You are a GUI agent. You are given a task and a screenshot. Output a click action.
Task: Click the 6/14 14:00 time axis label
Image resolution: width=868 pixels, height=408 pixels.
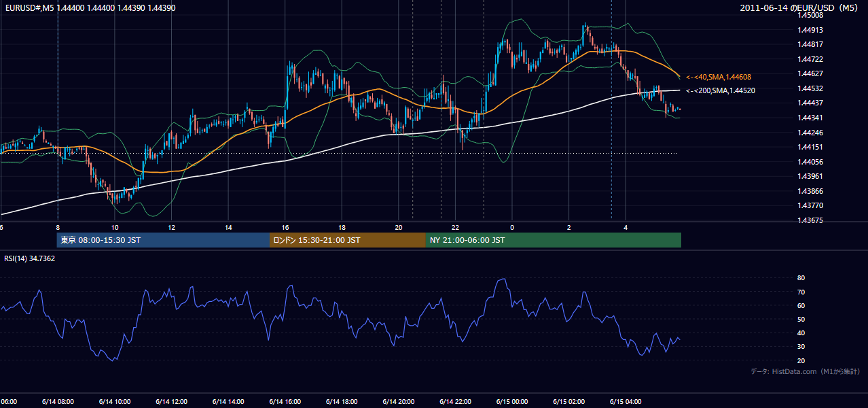click(228, 402)
